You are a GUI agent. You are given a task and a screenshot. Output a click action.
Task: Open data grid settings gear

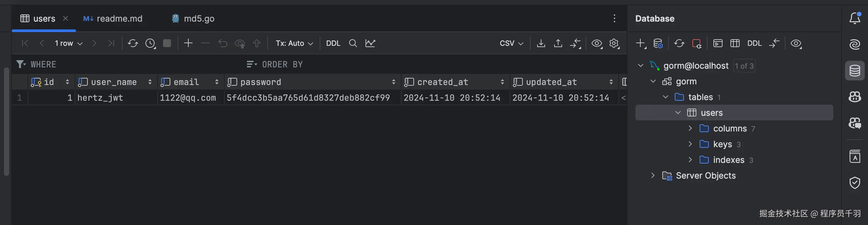click(x=614, y=43)
